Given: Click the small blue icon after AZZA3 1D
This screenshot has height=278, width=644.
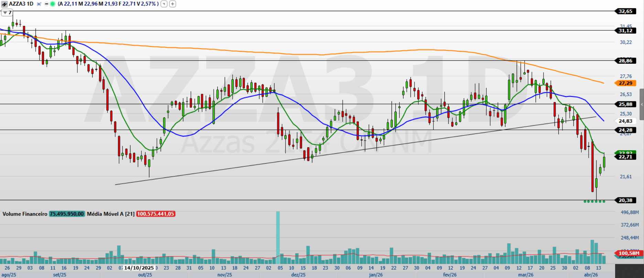Looking at the screenshot, I should [39, 4].
